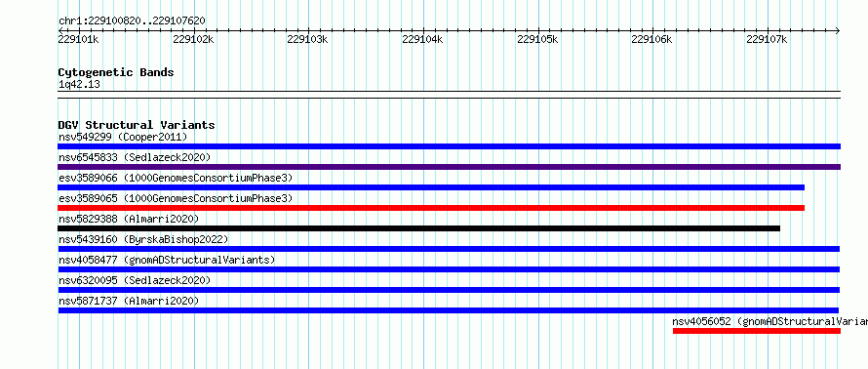
Task: Click the 1q42.13 band label
Action: tap(79, 84)
